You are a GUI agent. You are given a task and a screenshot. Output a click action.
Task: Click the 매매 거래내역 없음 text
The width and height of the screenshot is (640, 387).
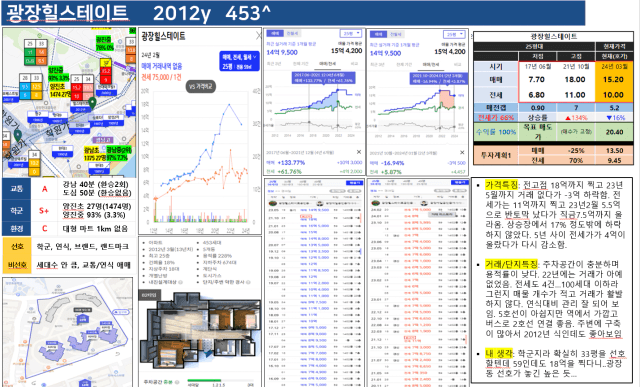tap(162, 66)
